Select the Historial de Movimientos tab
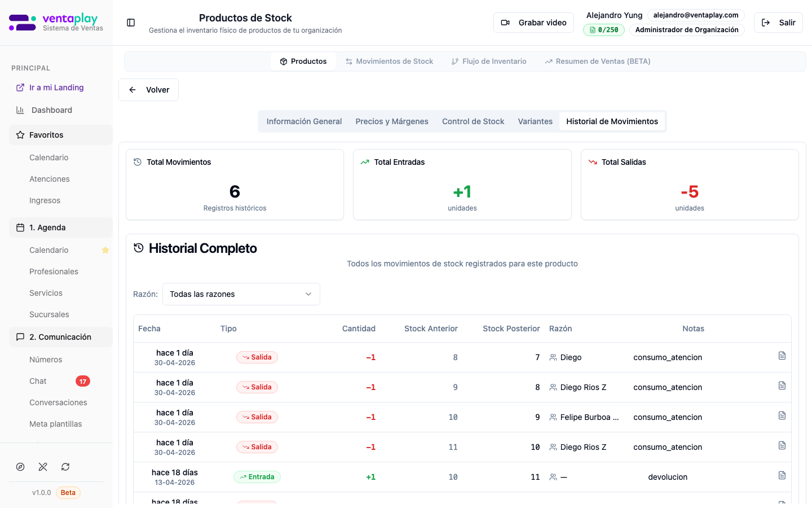Screen dimensions: 812x508 (612, 121)
